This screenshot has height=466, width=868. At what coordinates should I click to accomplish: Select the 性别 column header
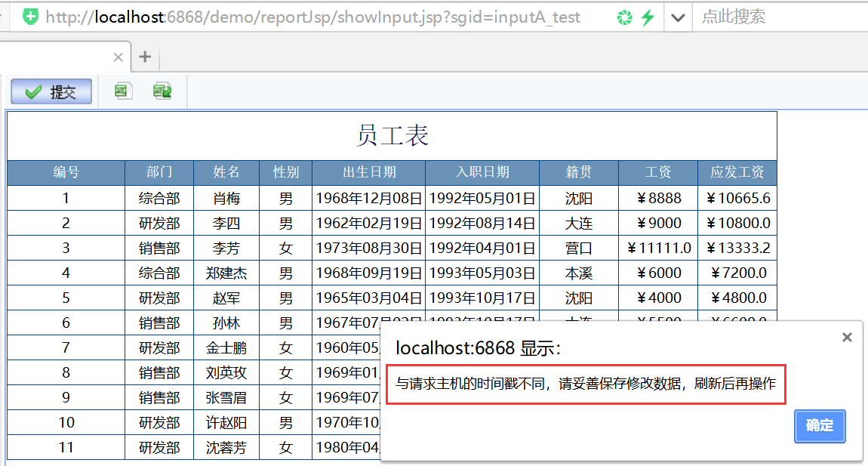click(285, 172)
